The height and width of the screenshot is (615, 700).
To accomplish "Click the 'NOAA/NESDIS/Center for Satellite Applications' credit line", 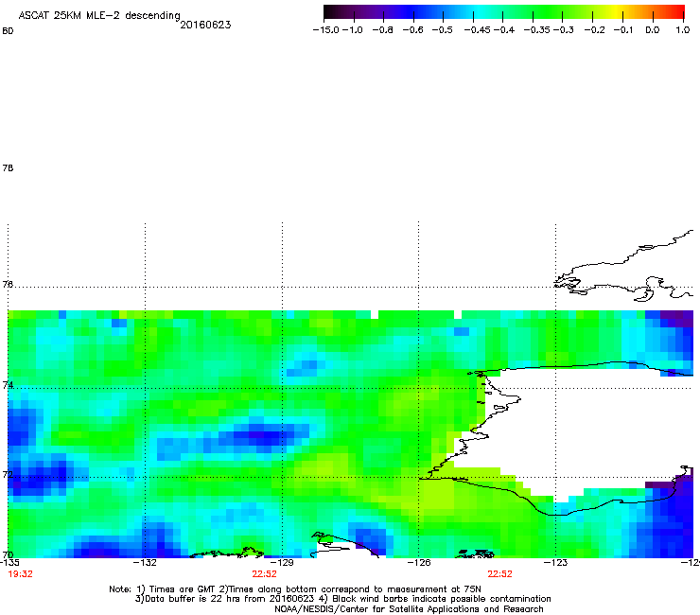I will click(409, 609).
